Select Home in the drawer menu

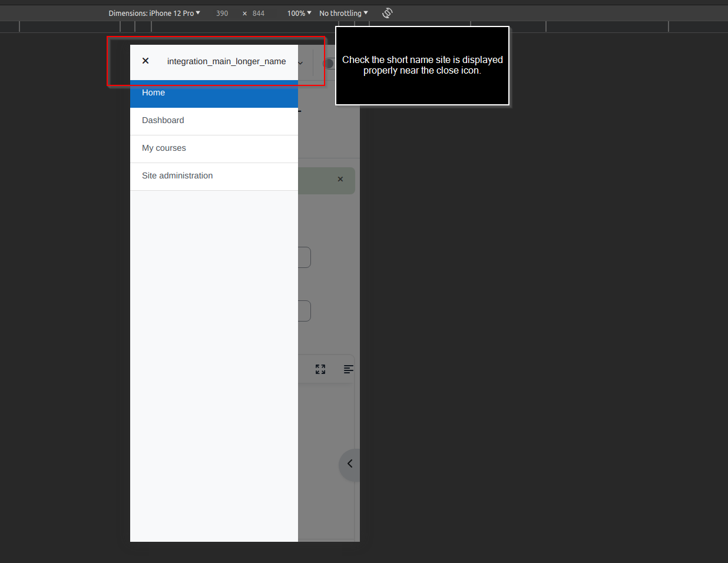(214, 93)
